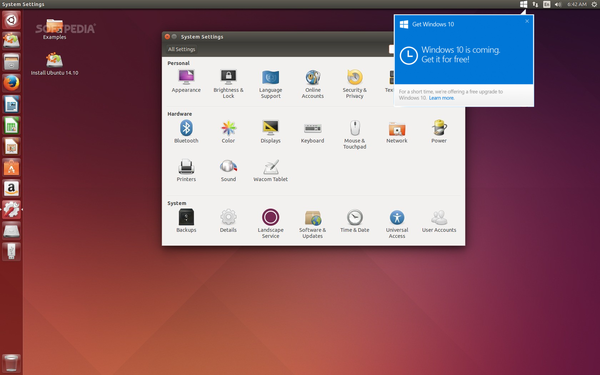Launch LibreOffice Impress from launcher

pyautogui.click(x=11, y=146)
